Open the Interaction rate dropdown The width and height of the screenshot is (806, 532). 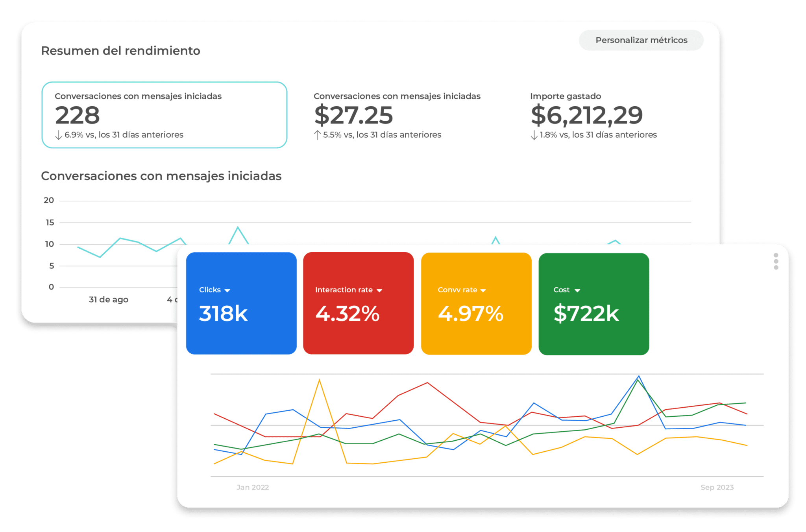point(379,290)
